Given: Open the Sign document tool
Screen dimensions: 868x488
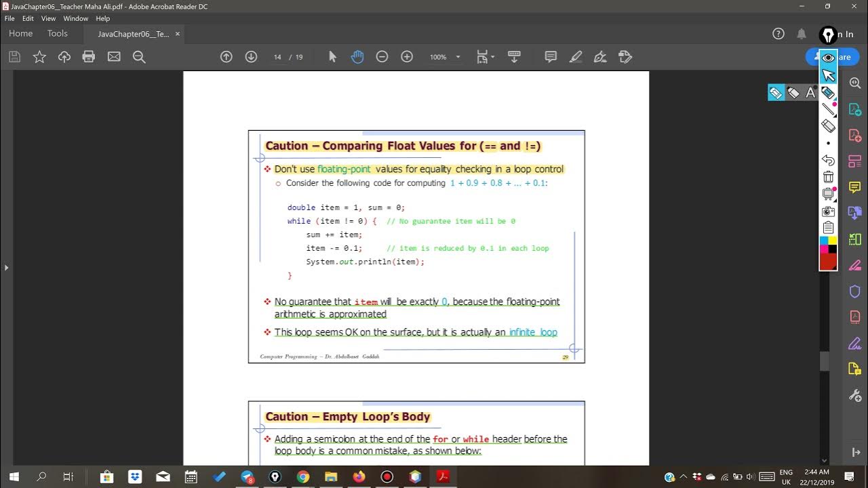Looking at the screenshot, I should (600, 57).
